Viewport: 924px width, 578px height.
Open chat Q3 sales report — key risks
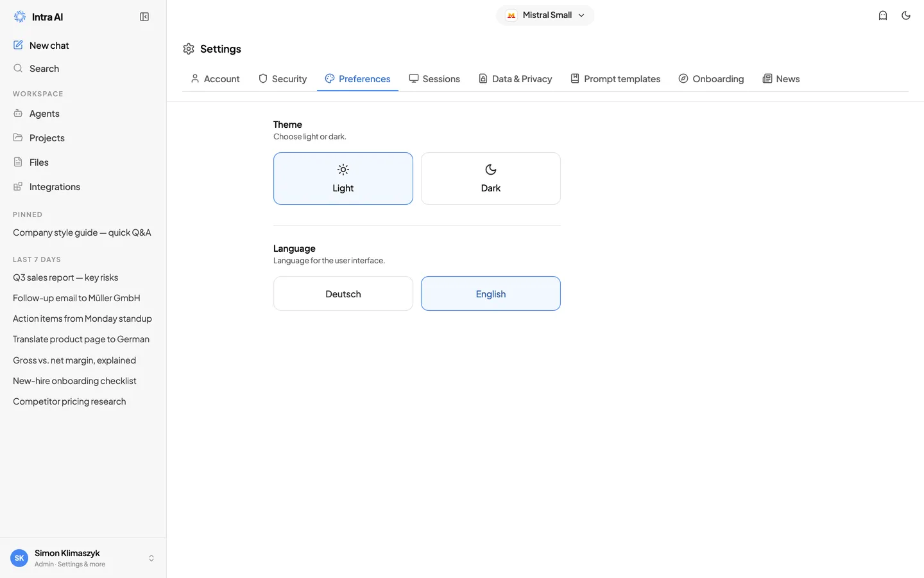[x=83, y=277]
